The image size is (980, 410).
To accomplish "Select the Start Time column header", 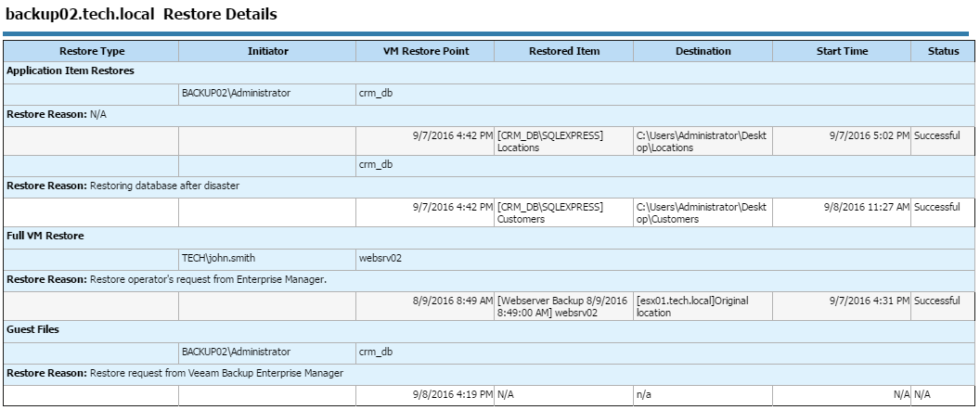I will click(842, 51).
